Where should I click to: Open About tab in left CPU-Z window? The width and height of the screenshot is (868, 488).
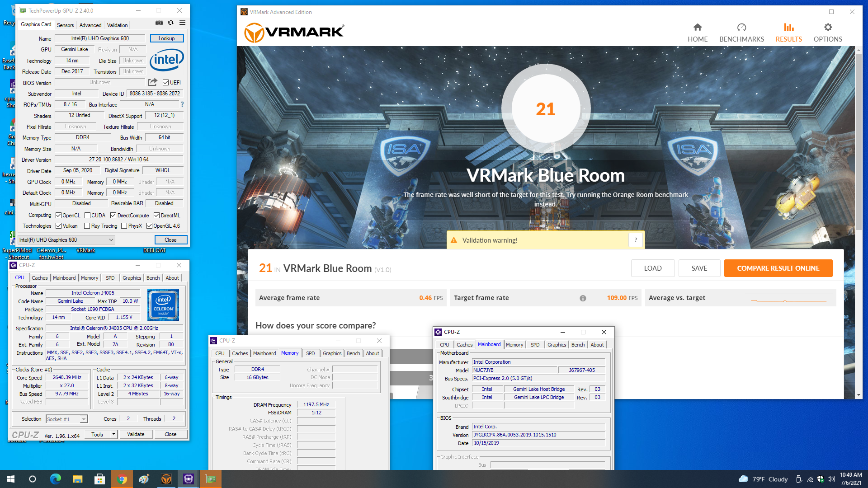[172, 278]
